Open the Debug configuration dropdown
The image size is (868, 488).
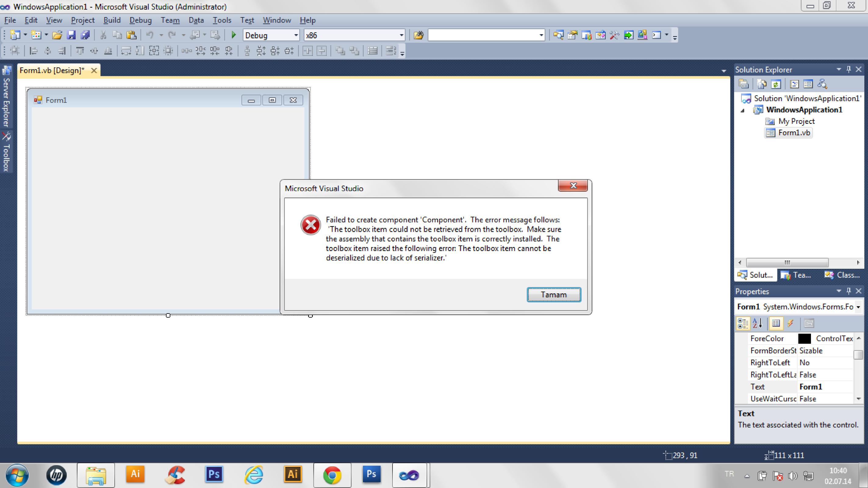[x=296, y=35]
